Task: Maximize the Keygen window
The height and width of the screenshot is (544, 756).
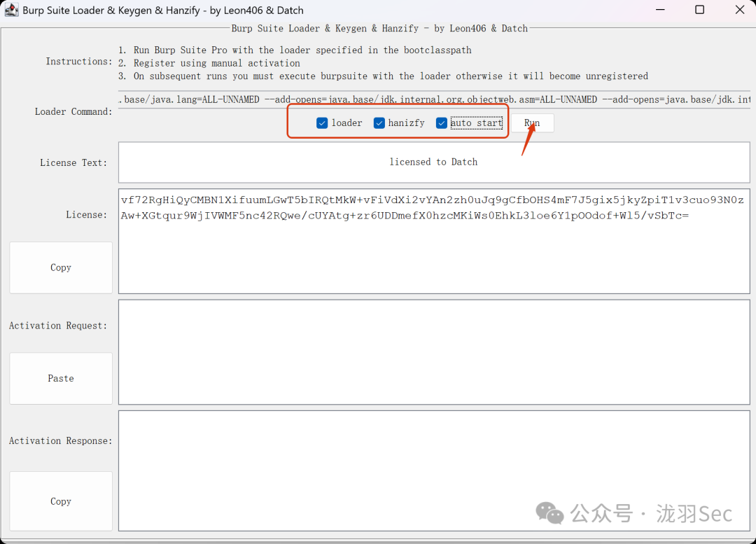Action: click(x=699, y=10)
